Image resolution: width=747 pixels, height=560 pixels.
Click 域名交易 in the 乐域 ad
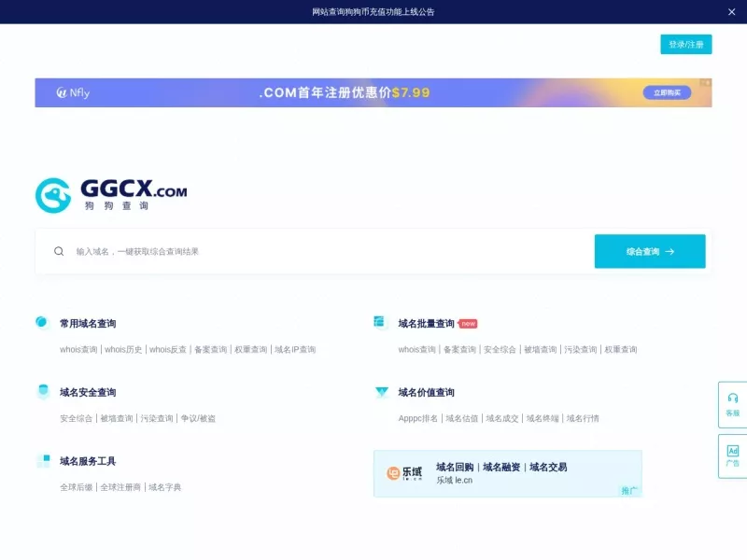[x=548, y=468]
